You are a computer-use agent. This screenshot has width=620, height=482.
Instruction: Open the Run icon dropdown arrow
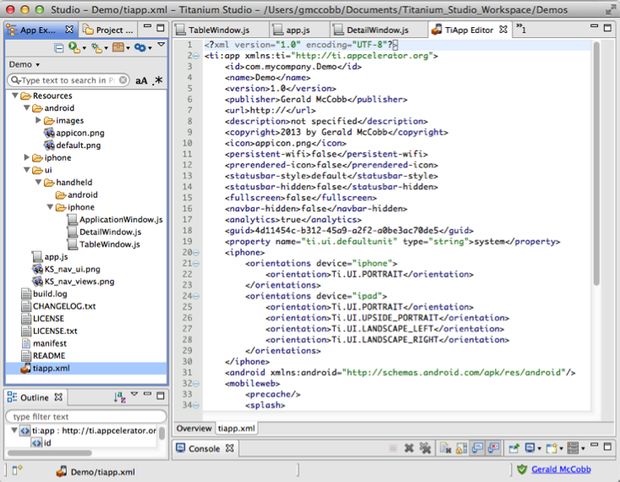click(x=84, y=48)
